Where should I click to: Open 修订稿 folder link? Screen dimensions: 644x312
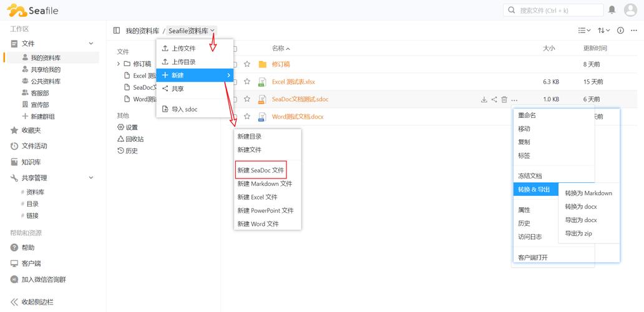tap(281, 64)
